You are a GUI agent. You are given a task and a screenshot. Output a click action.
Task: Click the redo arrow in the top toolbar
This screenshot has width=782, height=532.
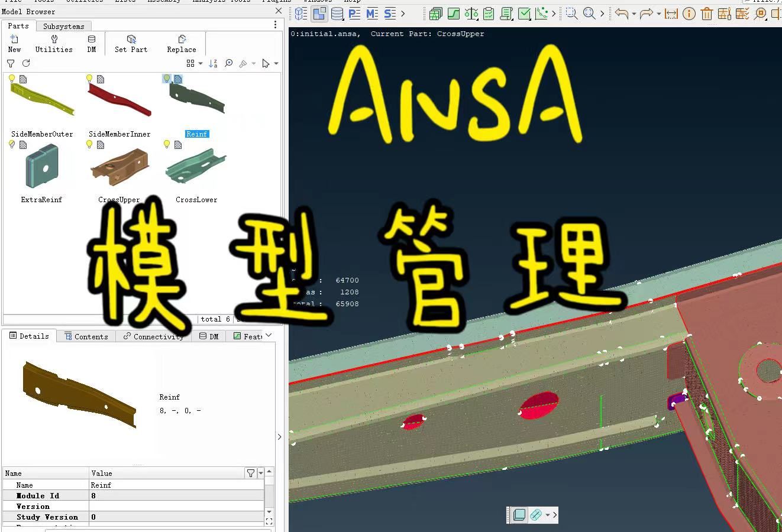coord(646,14)
